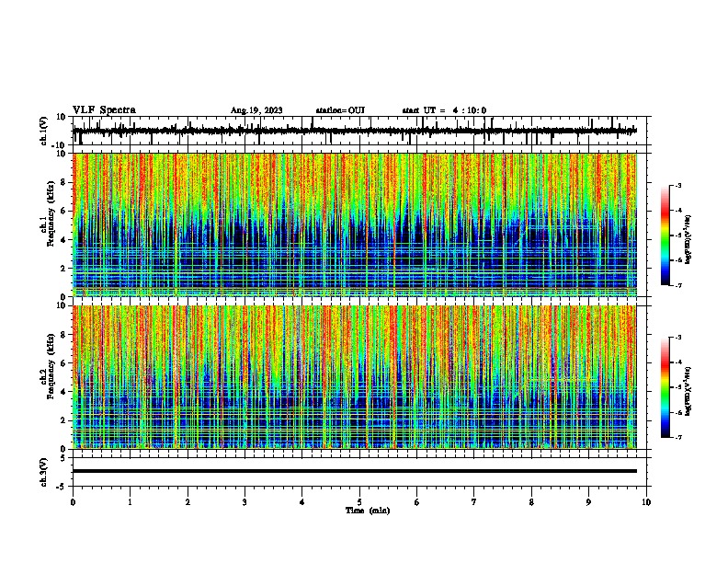Click the time axis tick label "9"
This screenshot has height=563, width=728.
click(x=588, y=502)
